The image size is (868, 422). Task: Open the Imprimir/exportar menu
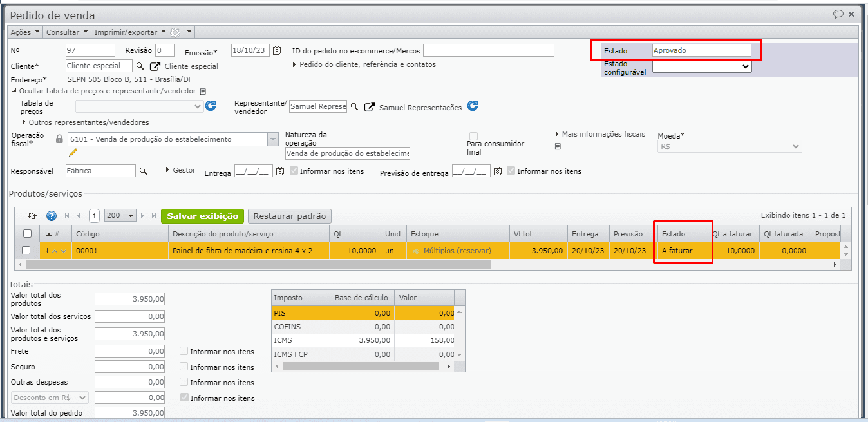(x=130, y=32)
